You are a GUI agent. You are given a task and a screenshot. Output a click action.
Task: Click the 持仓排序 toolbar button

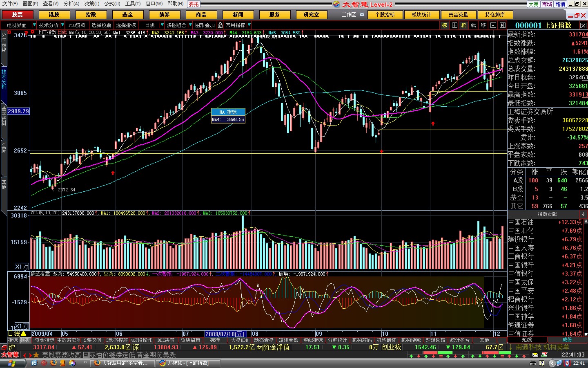pos(495,15)
